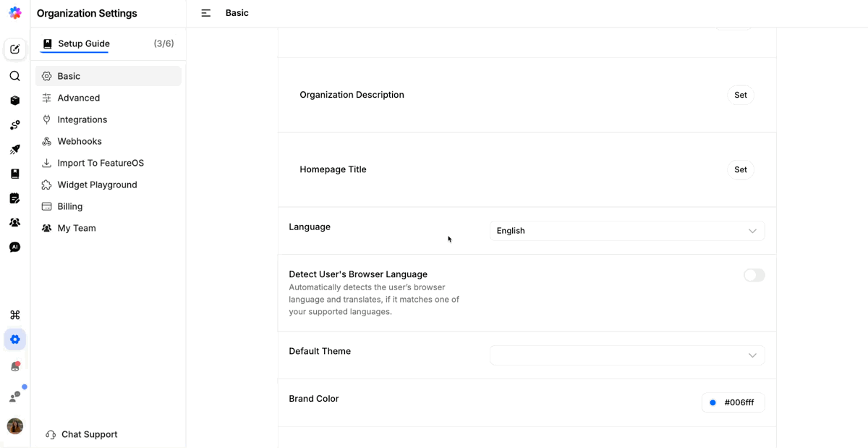The image size is (868, 448).
Task: Click Set button for Homepage Title
Action: tap(741, 169)
